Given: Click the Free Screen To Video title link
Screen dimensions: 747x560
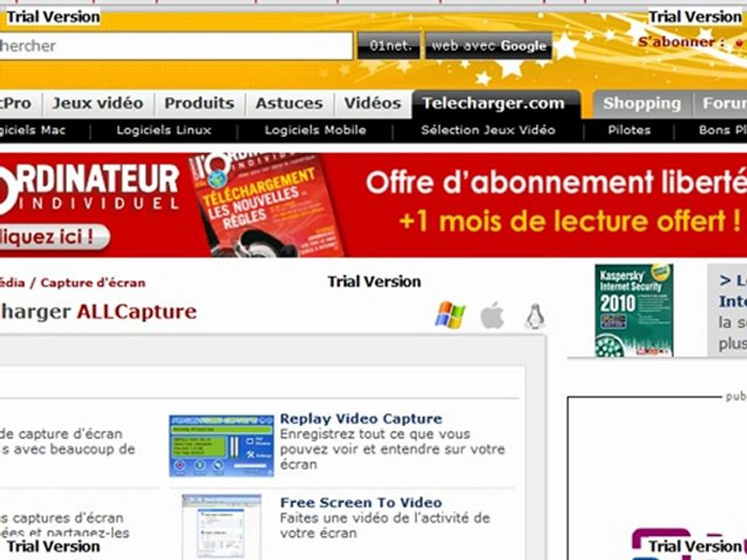Looking at the screenshot, I should (x=361, y=503).
